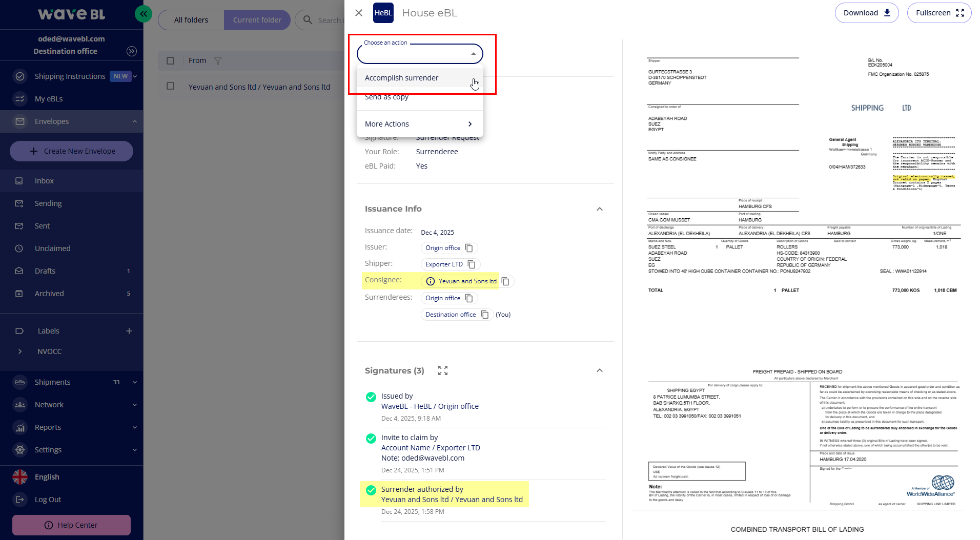The height and width of the screenshot is (540, 980).
Task: Copy the Issuer Origin office value
Action: [469, 248]
